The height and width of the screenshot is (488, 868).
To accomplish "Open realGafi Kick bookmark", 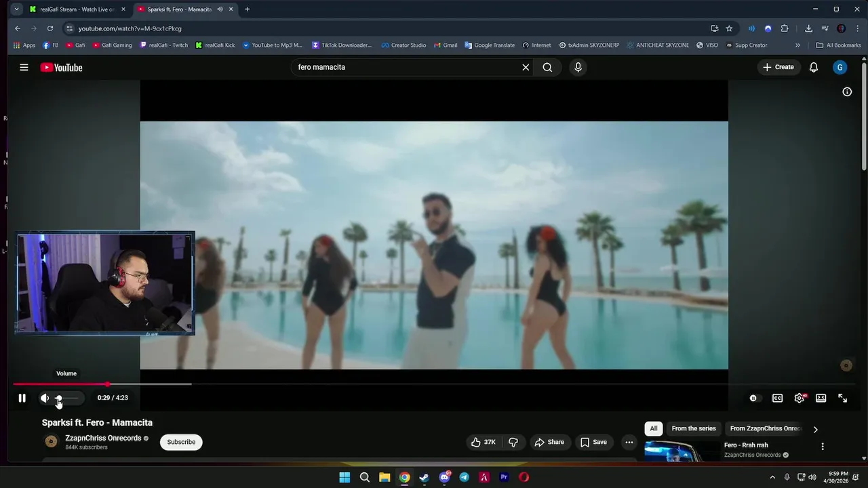I will (215, 45).
